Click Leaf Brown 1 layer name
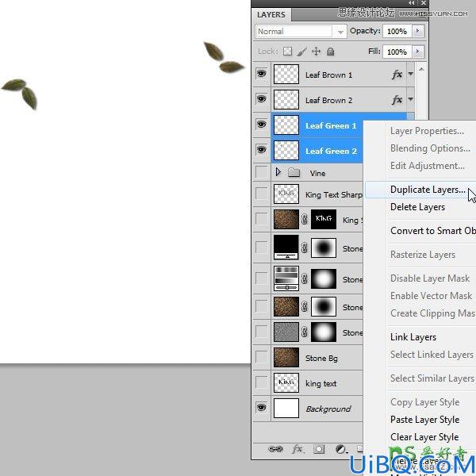The height and width of the screenshot is (476, 476). (x=328, y=75)
